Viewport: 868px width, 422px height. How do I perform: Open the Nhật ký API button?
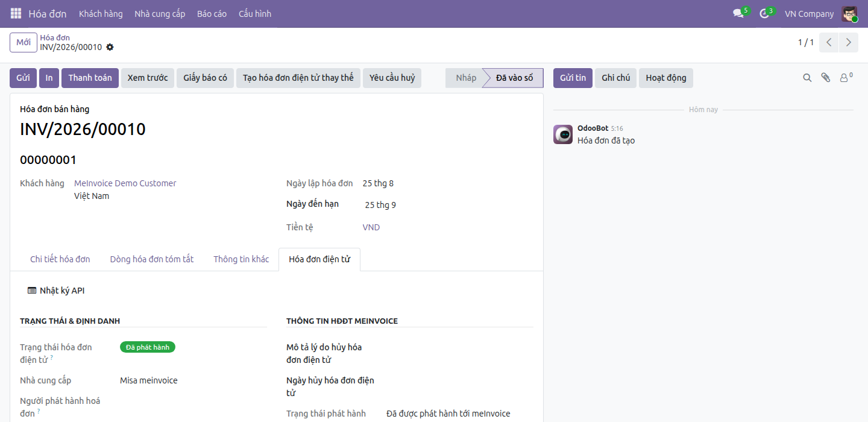(x=56, y=291)
